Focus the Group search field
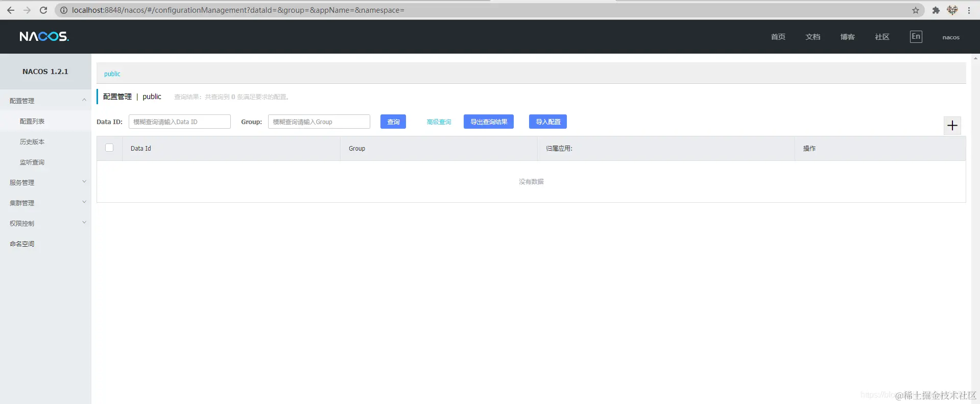The height and width of the screenshot is (404, 980). click(x=319, y=122)
